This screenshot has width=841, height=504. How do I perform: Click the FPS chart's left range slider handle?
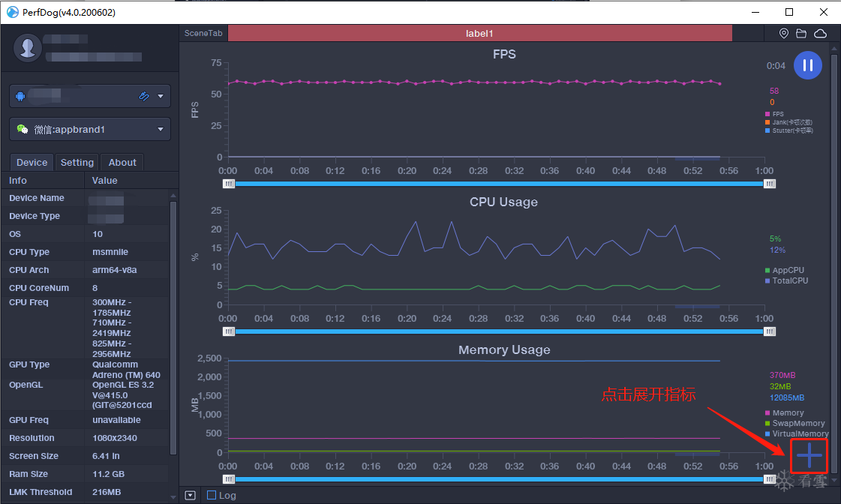point(229,184)
